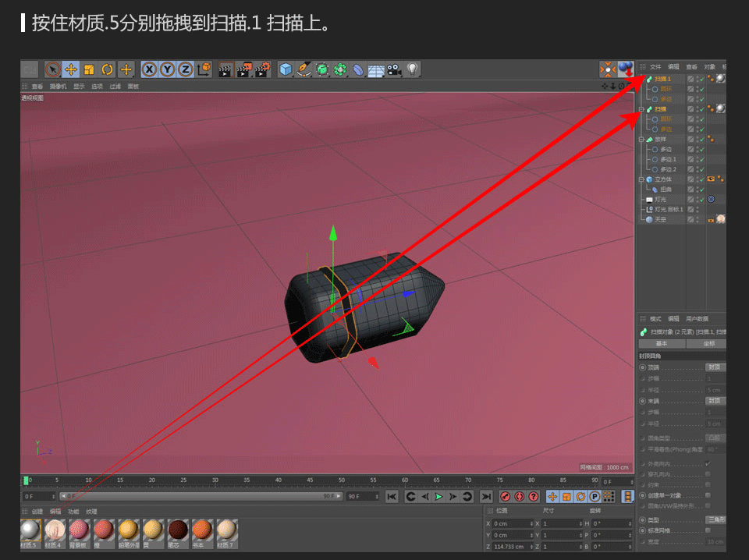
Task: Expand the 扫描 object hierarchy
Action: pos(641,109)
